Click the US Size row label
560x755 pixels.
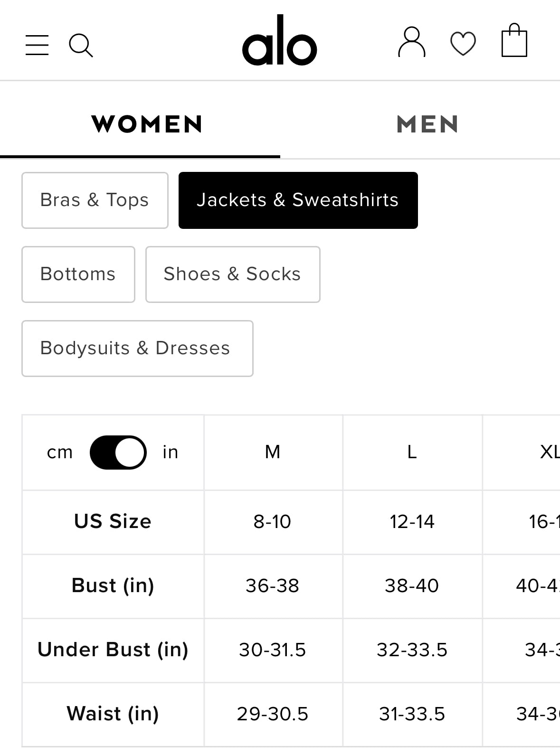(113, 522)
